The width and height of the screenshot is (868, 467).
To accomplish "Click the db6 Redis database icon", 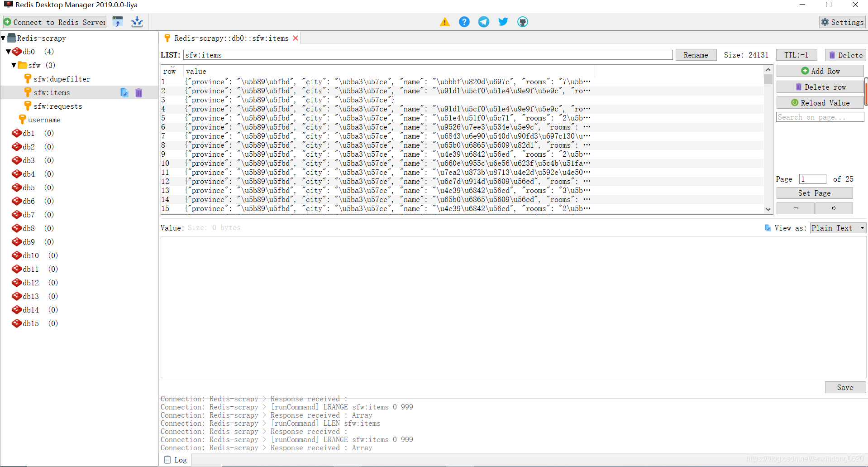I will (x=17, y=201).
